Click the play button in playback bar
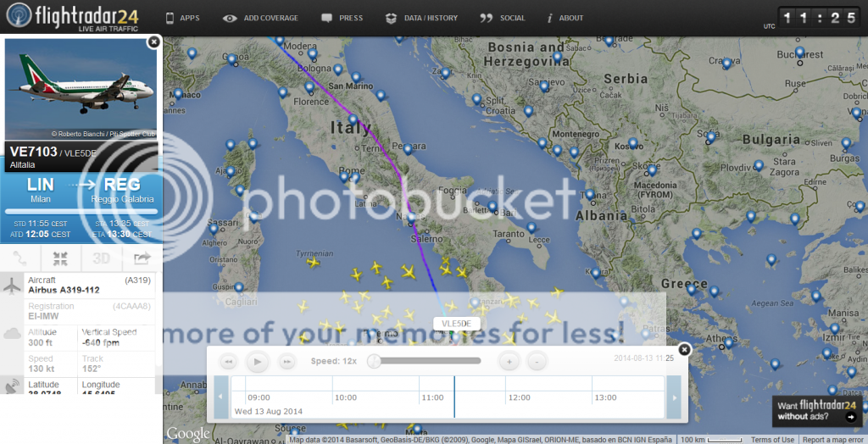The width and height of the screenshot is (868, 444). [258, 362]
